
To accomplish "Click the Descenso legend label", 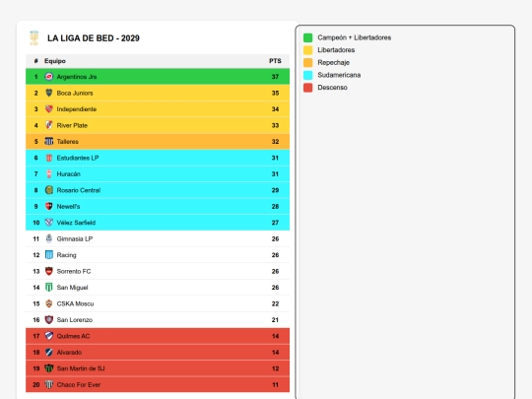I will point(333,88).
